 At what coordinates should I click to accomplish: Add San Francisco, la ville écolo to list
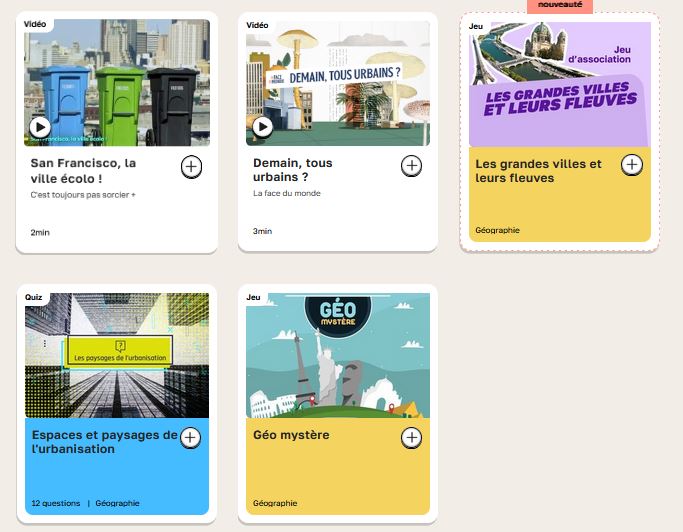(191, 166)
